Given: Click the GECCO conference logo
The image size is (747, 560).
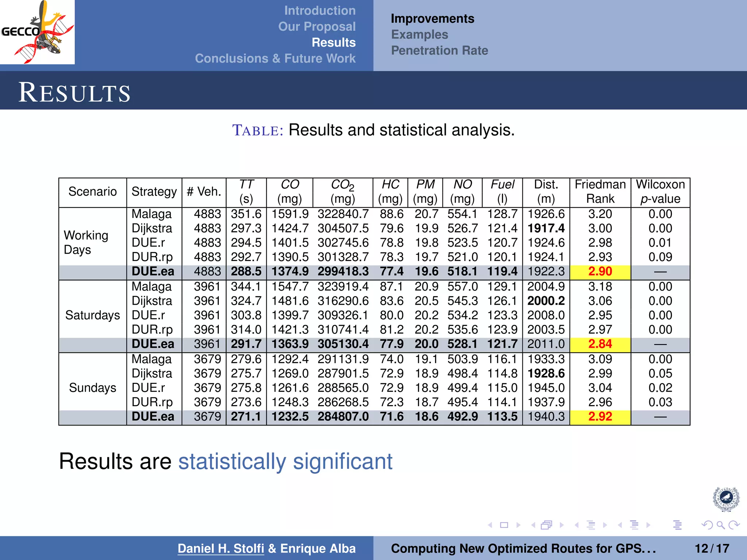Looking at the screenshot, I should coord(37,32).
